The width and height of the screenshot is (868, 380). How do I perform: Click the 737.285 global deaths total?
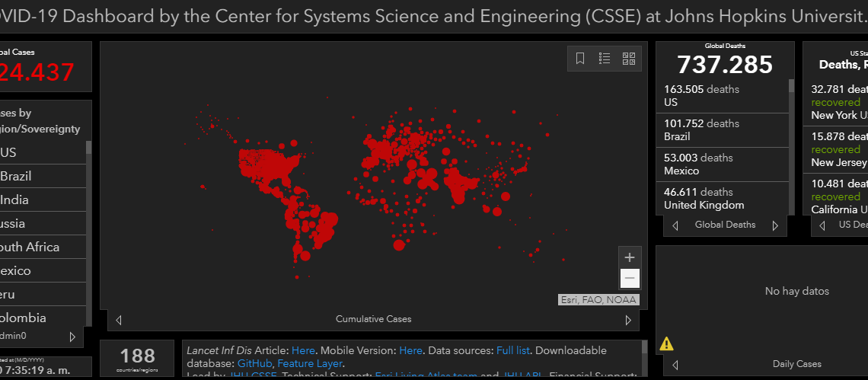(725, 64)
